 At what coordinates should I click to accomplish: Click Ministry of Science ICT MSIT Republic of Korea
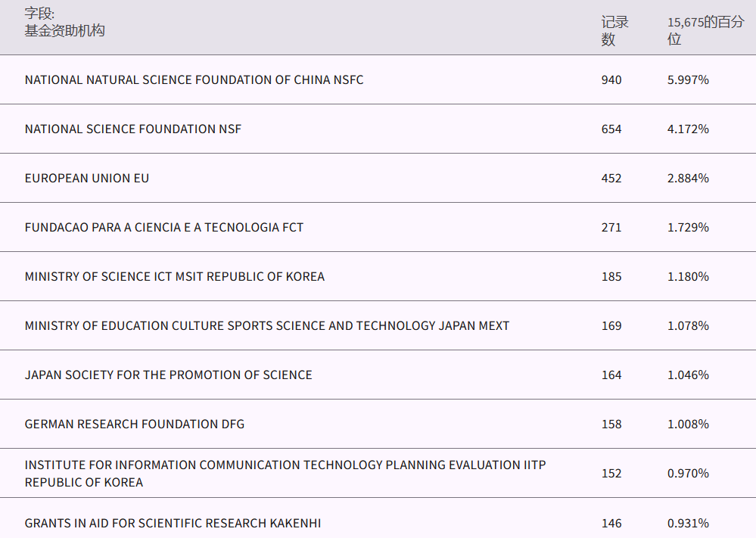coord(175,276)
